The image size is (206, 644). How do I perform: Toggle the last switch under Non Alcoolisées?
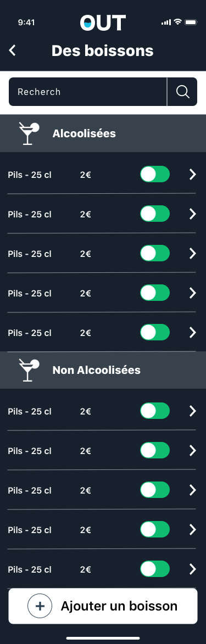[x=154, y=569]
